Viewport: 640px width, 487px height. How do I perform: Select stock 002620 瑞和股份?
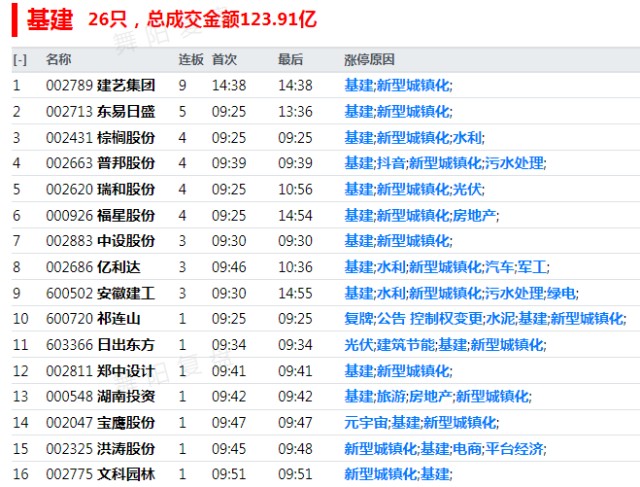coord(100,189)
